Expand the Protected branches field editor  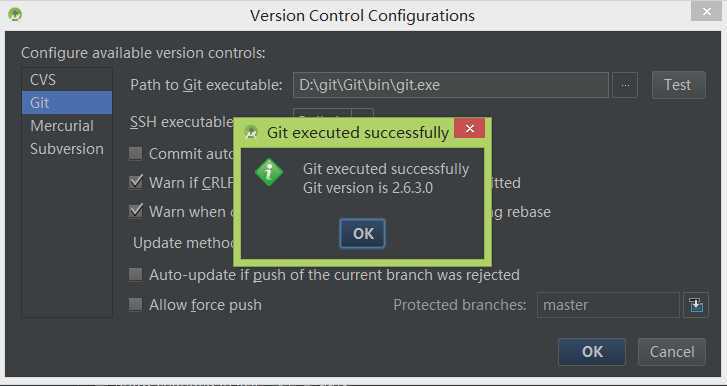[x=695, y=305]
